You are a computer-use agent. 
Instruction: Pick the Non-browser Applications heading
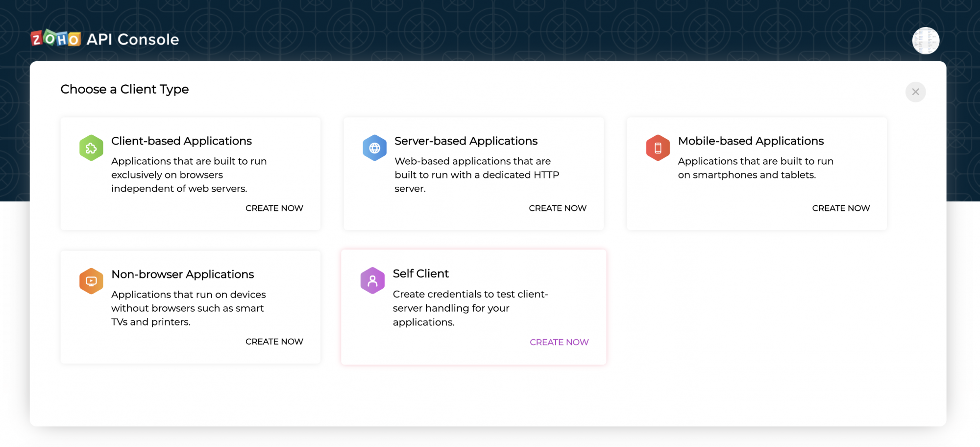(182, 274)
